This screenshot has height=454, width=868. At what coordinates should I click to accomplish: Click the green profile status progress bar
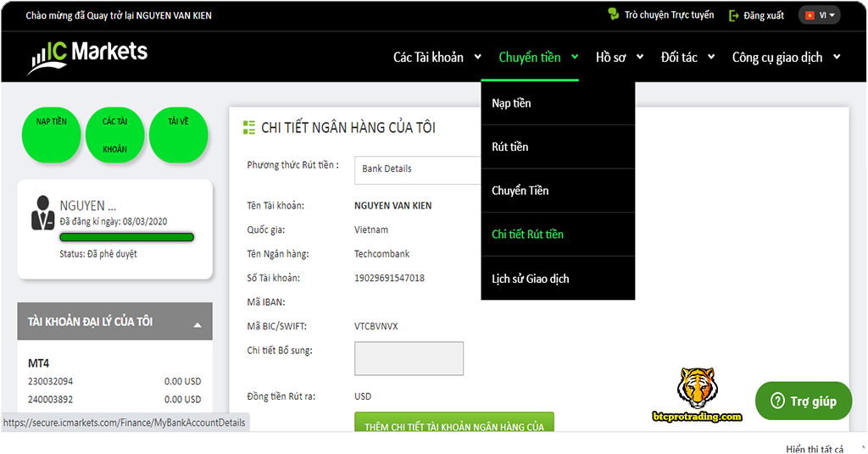tap(127, 237)
